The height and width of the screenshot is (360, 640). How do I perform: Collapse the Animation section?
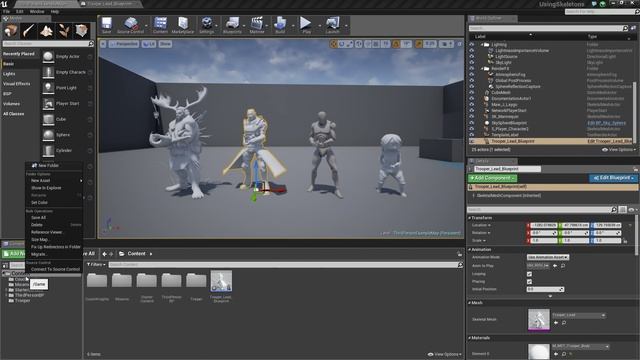tap(469, 249)
